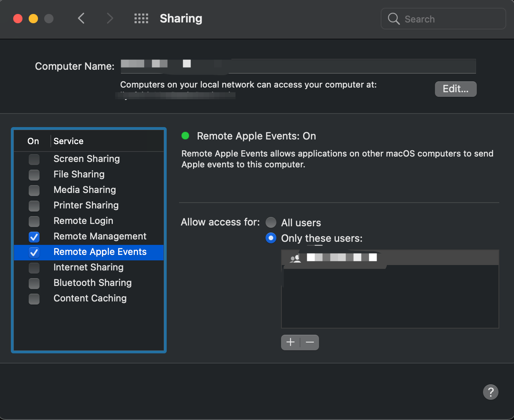
Task: Select Remote Management service row
Action: 89,236
